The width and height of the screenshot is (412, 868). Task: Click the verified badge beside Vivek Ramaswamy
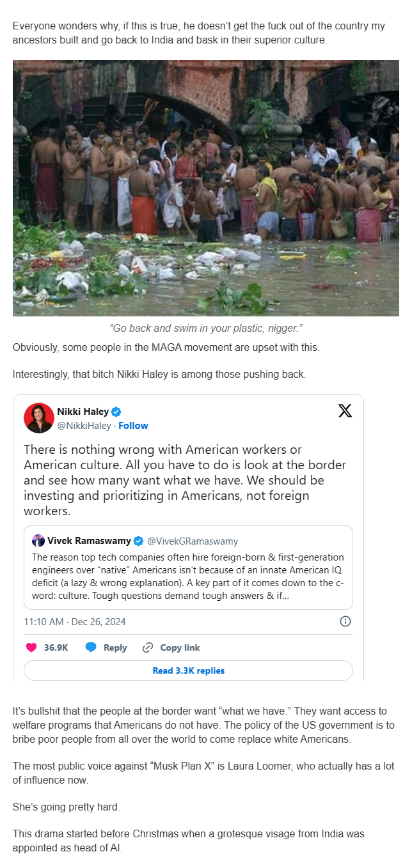[138, 541]
